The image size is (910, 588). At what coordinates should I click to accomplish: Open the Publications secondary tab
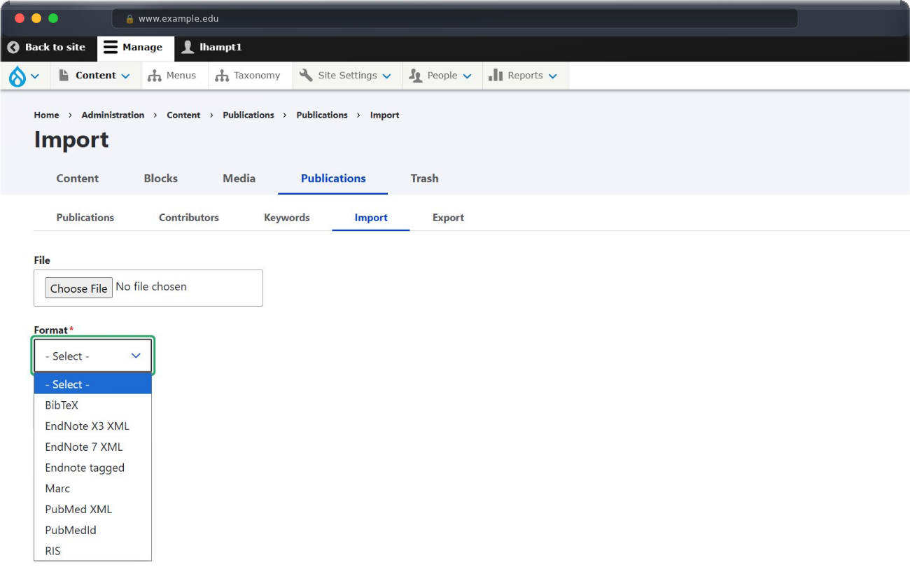pos(85,218)
